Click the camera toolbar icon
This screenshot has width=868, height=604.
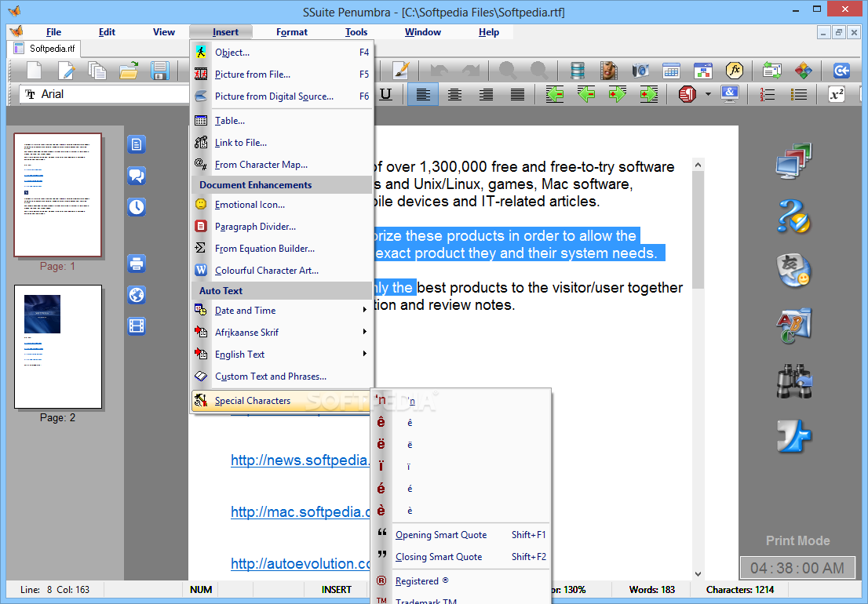point(640,71)
